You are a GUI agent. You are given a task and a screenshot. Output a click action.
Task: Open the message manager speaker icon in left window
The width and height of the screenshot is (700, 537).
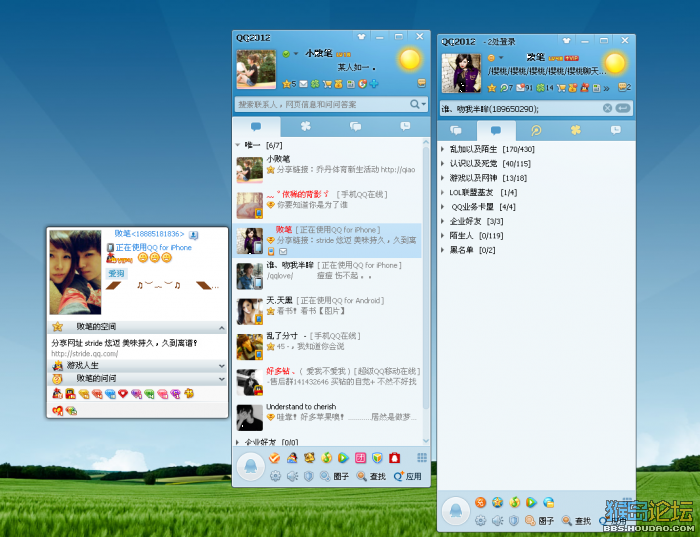pyautogui.click(x=292, y=476)
